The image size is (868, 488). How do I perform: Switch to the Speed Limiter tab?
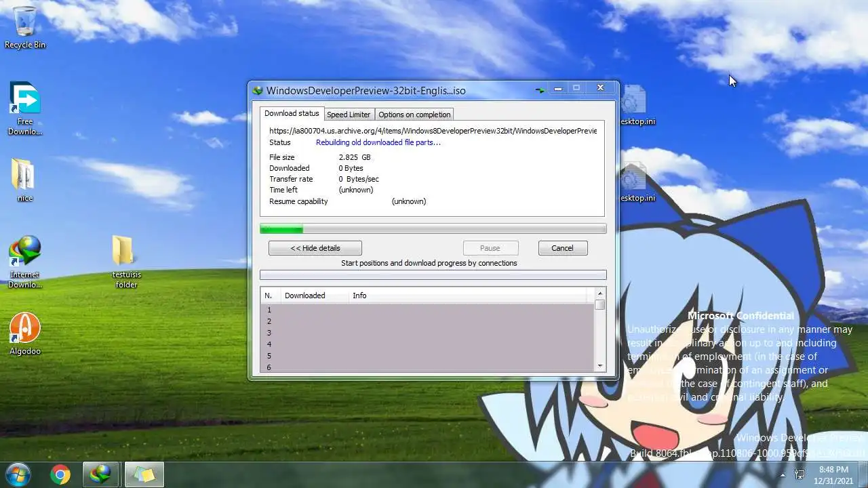[x=349, y=115]
